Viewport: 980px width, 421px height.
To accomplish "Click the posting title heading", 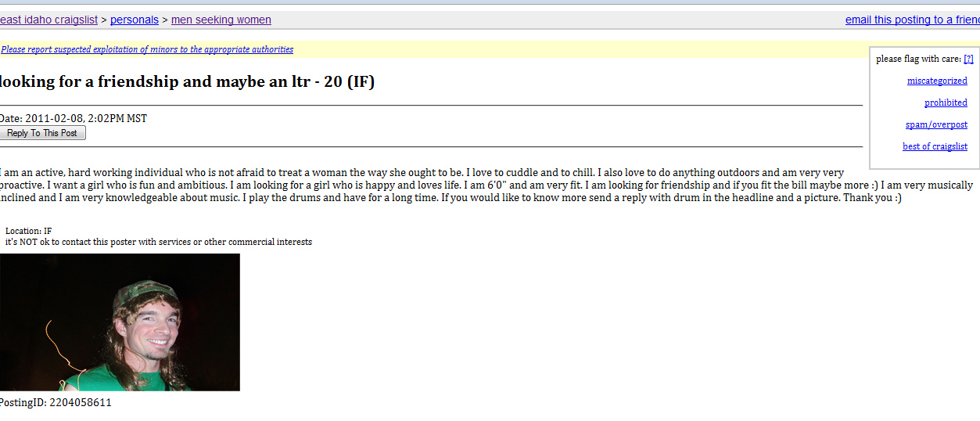I will point(186,81).
